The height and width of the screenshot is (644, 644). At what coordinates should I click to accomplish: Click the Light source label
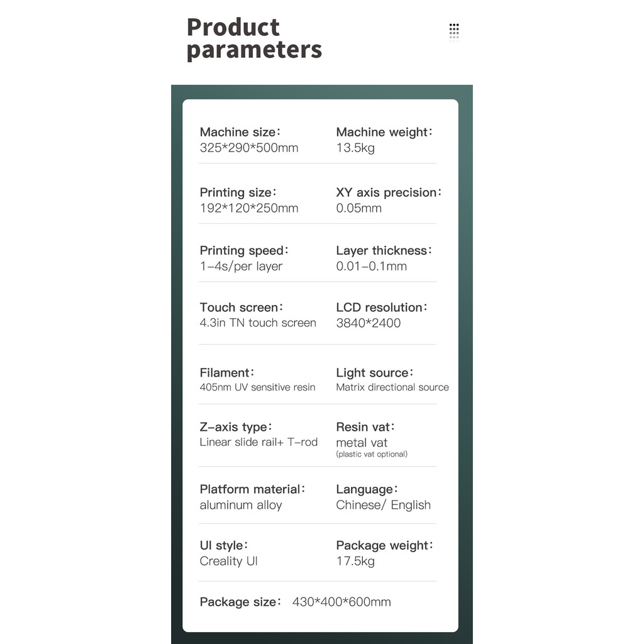coord(375,373)
